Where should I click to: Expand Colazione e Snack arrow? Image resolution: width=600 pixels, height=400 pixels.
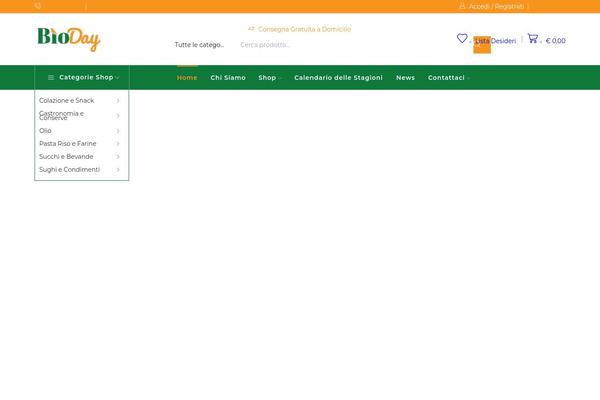pyautogui.click(x=118, y=101)
